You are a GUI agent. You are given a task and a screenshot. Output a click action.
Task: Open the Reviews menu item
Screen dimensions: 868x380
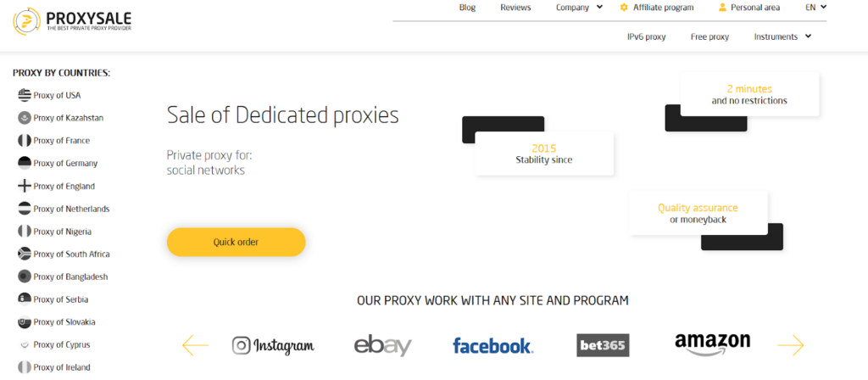pos(515,8)
